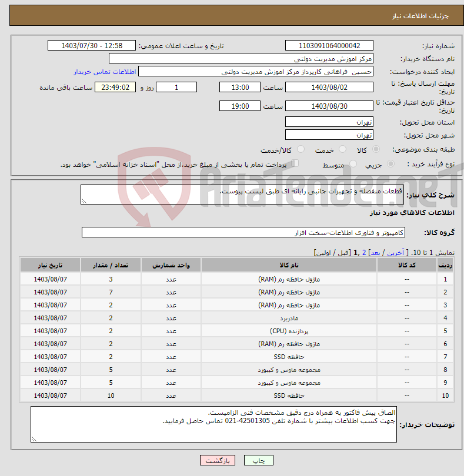The height and width of the screenshot is (476, 464).
Task: Click the واحد شمارش column header
Action: tap(171, 265)
